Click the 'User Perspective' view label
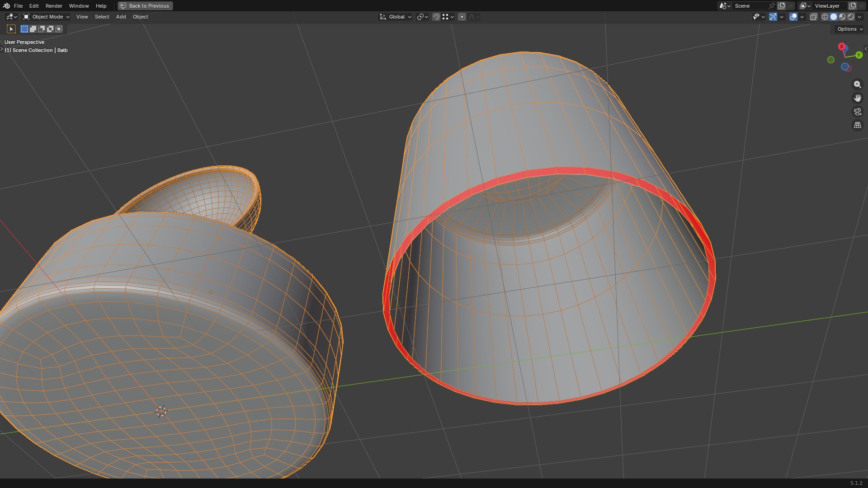This screenshot has width=868, height=488. coord(24,42)
